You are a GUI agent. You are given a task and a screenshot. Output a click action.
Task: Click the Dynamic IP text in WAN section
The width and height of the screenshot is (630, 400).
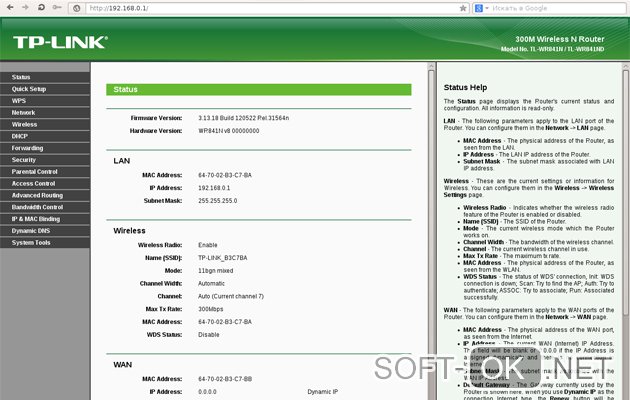click(x=323, y=392)
